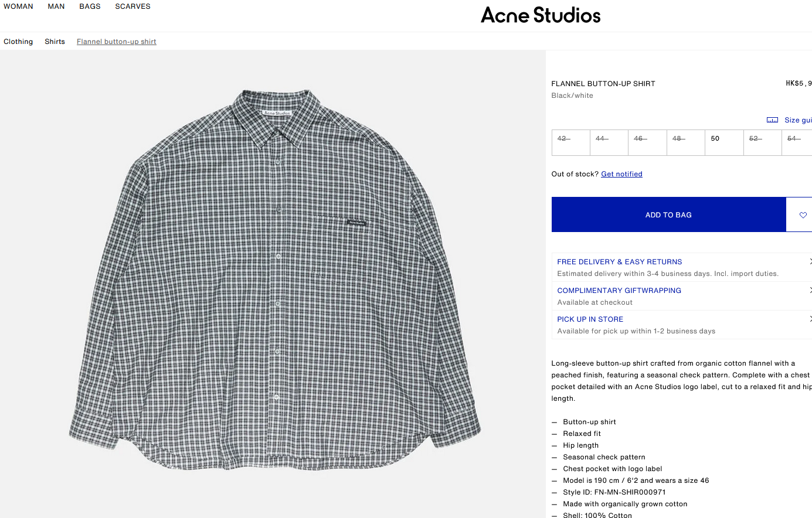
Task: Open the Bags menu
Action: [x=90, y=6]
